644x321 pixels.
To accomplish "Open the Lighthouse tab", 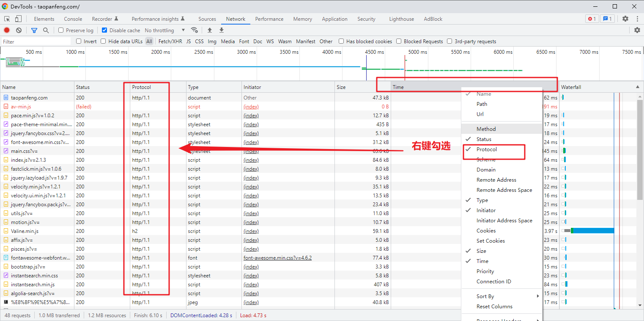I will pyautogui.click(x=402, y=19).
